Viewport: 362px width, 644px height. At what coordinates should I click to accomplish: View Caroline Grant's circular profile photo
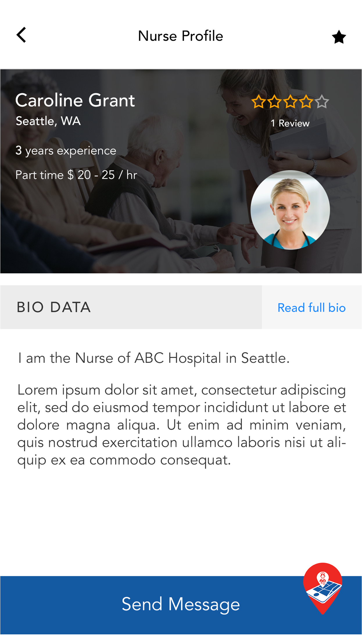click(290, 210)
